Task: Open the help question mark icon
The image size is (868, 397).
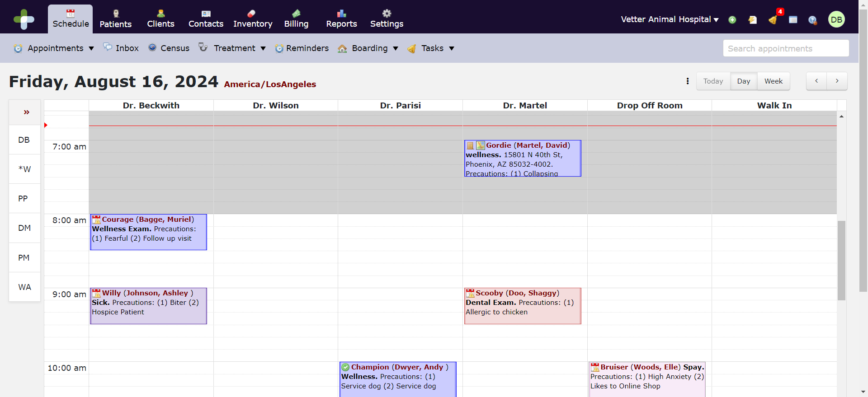Action: click(x=812, y=20)
